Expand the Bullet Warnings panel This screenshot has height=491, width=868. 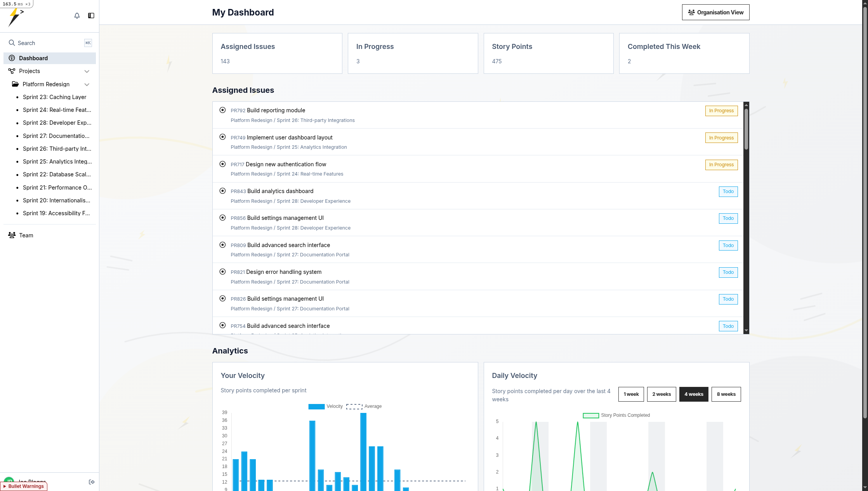[23, 486]
